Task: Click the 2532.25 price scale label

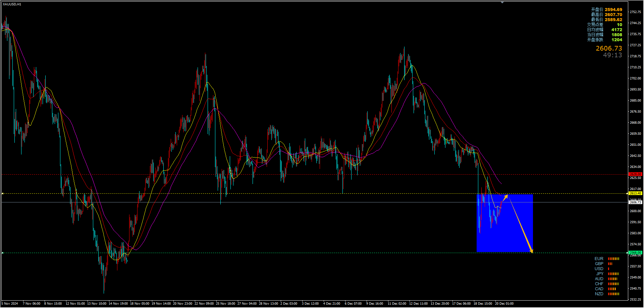Action: click(x=635, y=300)
